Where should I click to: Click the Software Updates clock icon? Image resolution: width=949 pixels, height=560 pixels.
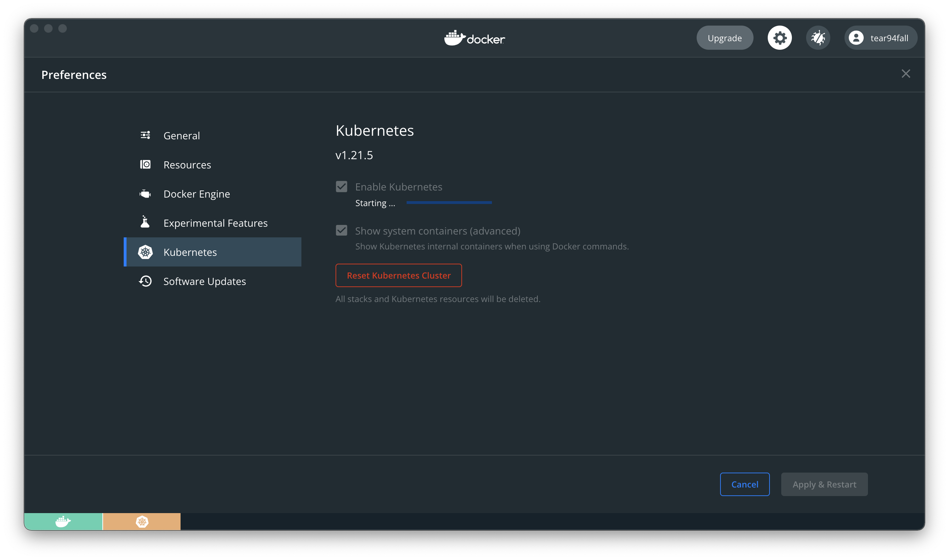(x=145, y=281)
